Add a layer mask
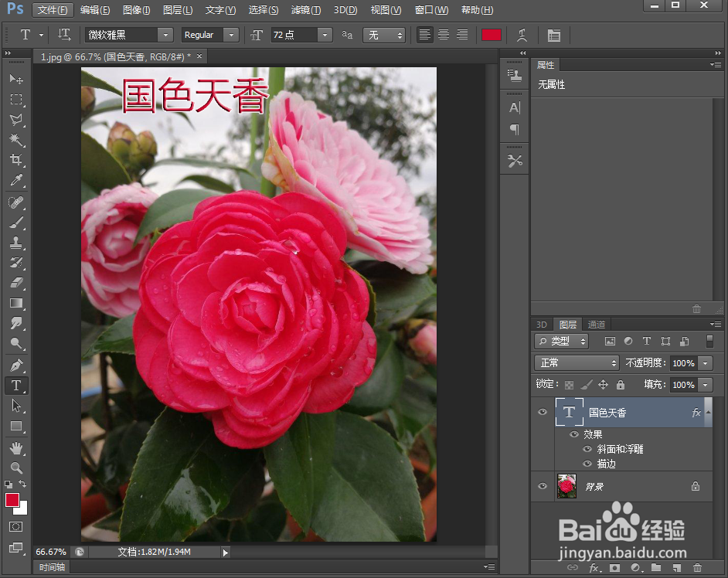The width and height of the screenshot is (728, 578). click(614, 568)
